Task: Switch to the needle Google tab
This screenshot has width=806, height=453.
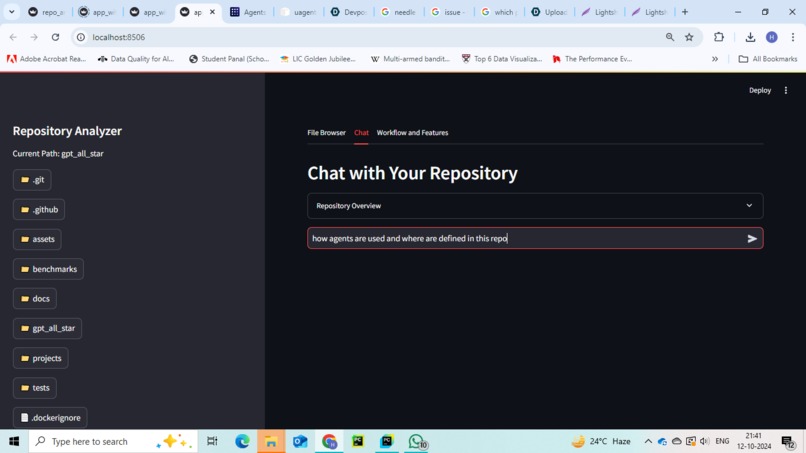Action: (399, 12)
